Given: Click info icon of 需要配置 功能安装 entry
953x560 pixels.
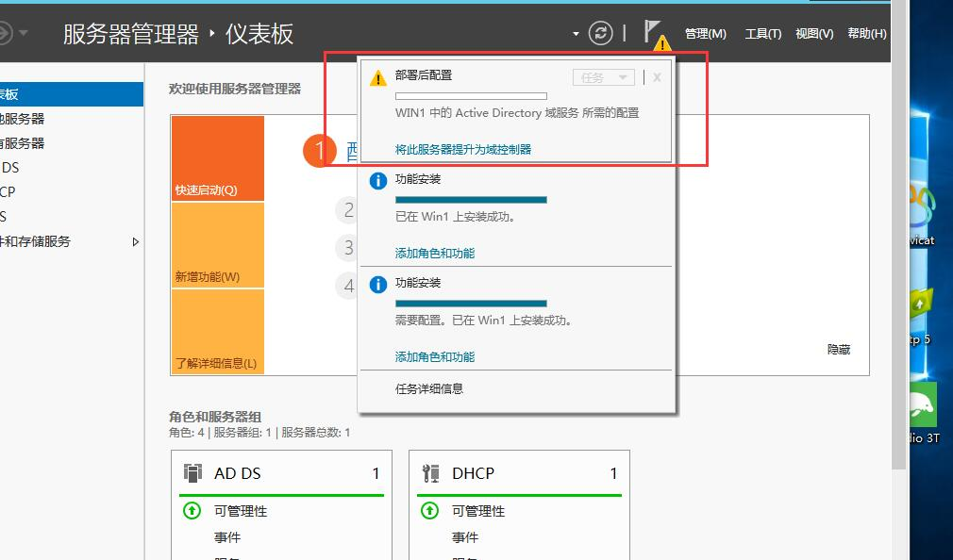Looking at the screenshot, I should pyautogui.click(x=378, y=285).
